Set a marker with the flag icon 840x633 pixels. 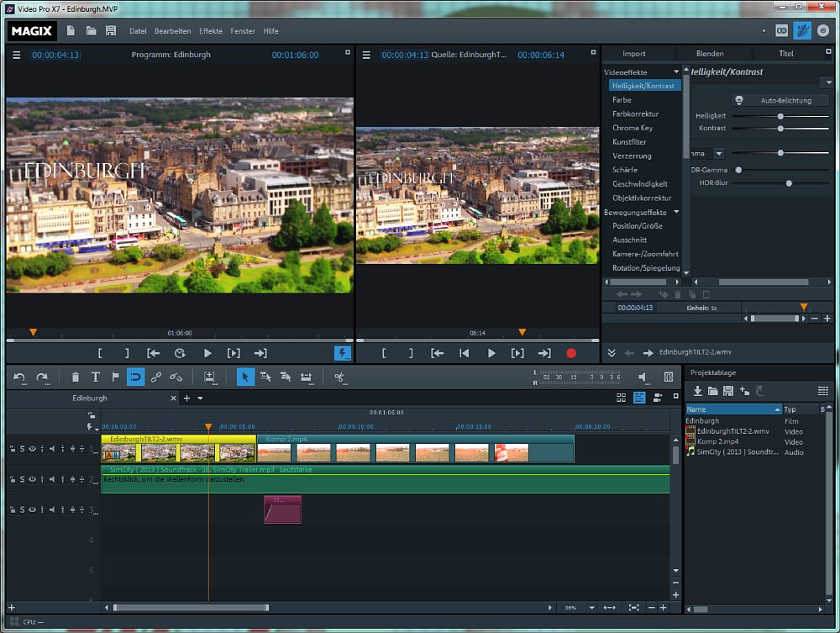coord(115,377)
